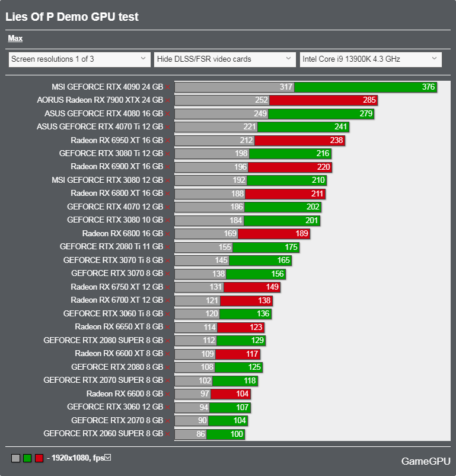Screen dimensions: 456x476
Task: Open the Hide DLSS/FSR video cards dropdown
Action: [x=225, y=59]
